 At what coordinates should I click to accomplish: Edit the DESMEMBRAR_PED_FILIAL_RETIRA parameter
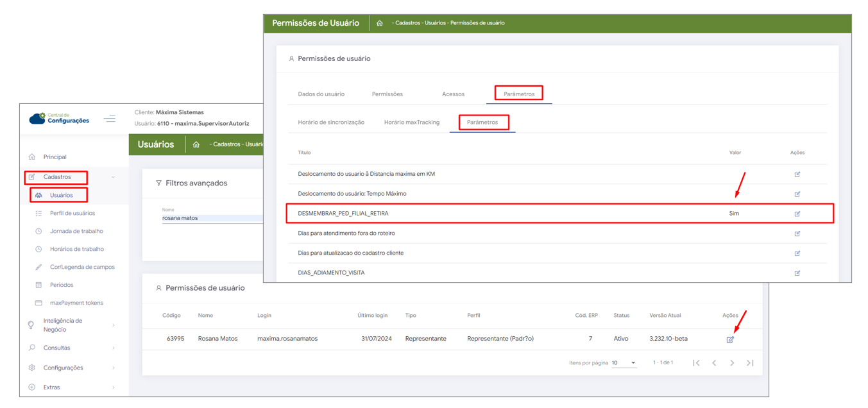click(x=797, y=214)
